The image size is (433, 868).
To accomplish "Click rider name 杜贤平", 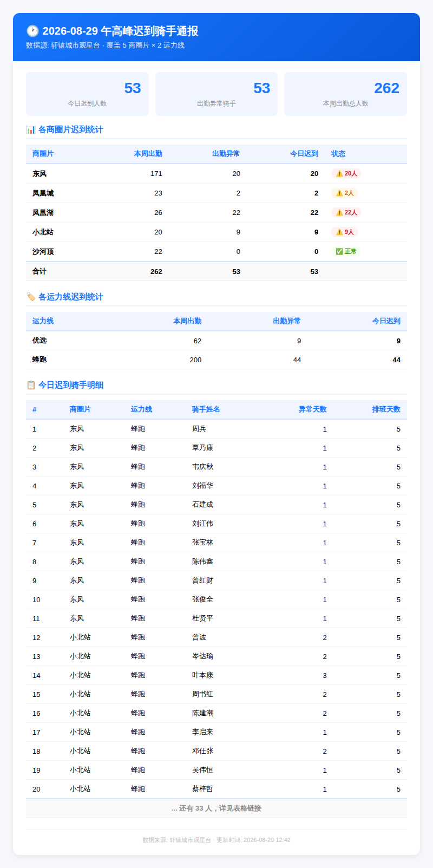I will pos(203,618).
